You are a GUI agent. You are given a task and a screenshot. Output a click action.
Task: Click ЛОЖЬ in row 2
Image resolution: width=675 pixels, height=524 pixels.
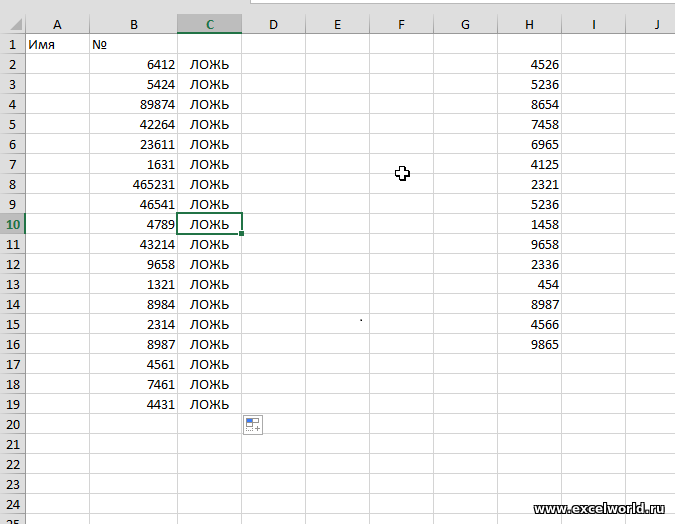pos(210,65)
